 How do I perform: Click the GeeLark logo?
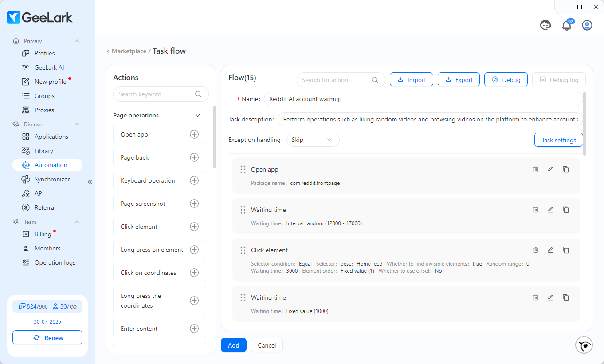pos(40,17)
